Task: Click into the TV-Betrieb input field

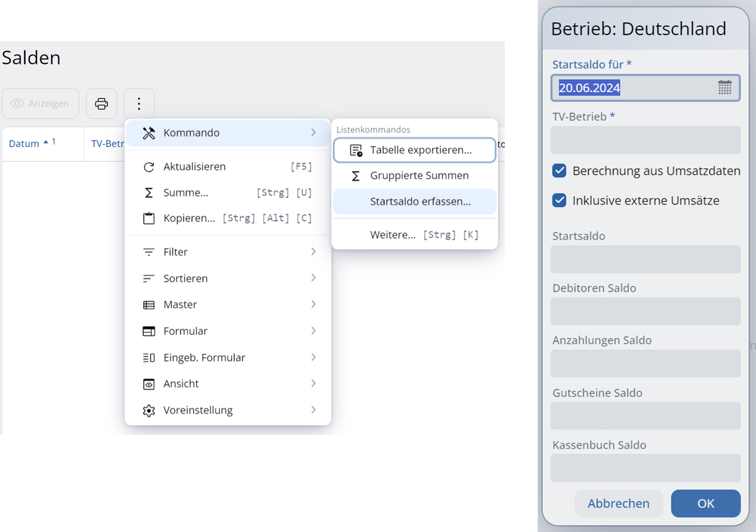Action: (645, 140)
